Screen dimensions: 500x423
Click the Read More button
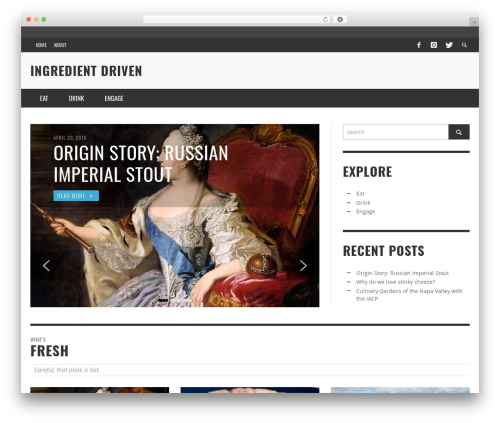click(x=76, y=196)
